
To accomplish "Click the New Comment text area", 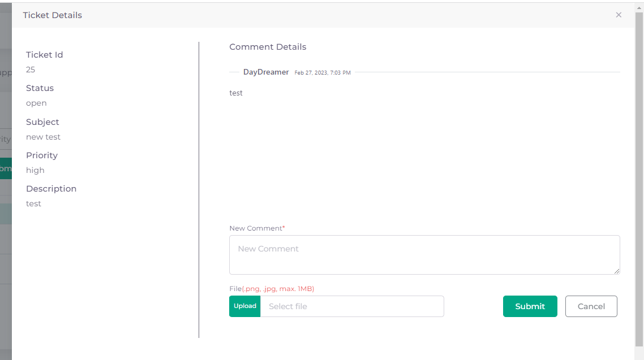I will pyautogui.click(x=424, y=255).
